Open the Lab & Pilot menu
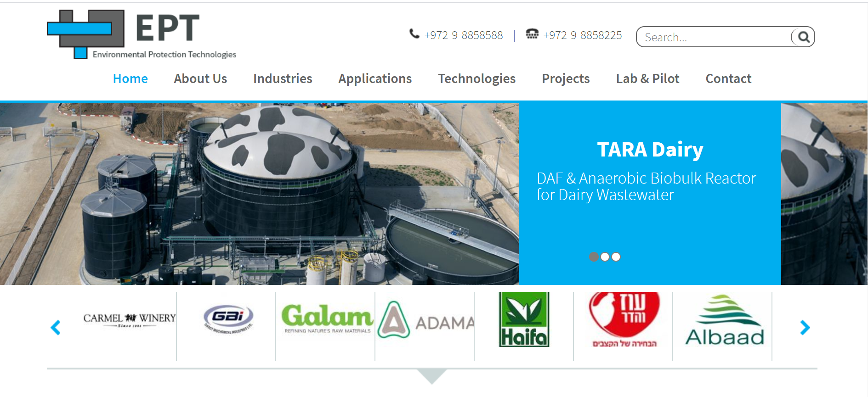The height and width of the screenshot is (397, 868). (x=647, y=78)
